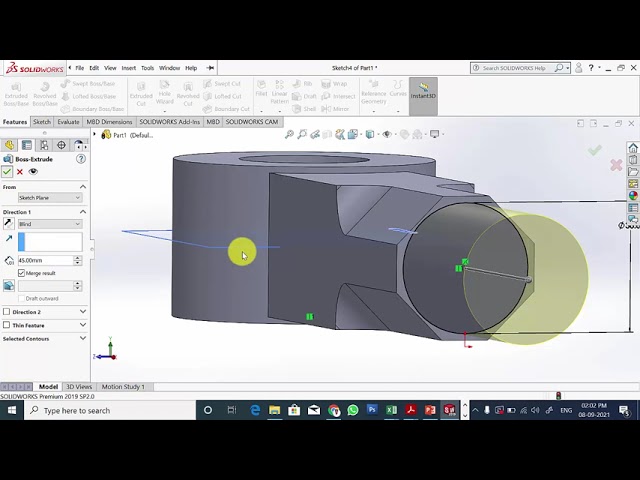The image size is (640, 480).
Task: Open the Blind end condition dropdown
Action: click(x=50, y=224)
